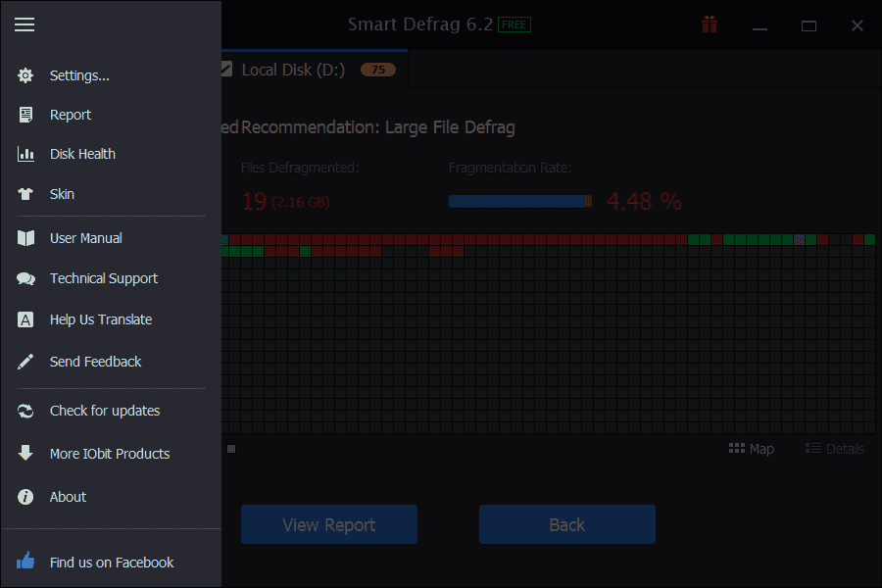Click the More IObit Products download arrow icon
The height and width of the screenshot is (588, 882).
25,453
